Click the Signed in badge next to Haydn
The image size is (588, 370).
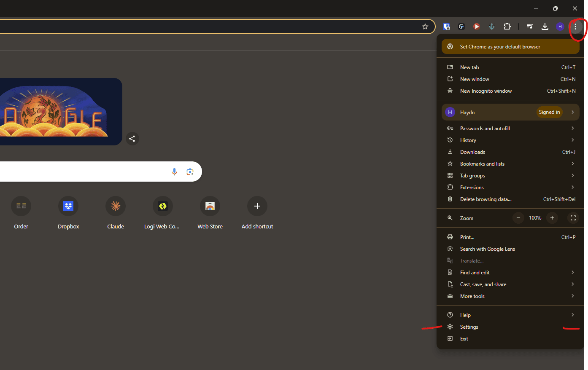[x=549, y=112]
